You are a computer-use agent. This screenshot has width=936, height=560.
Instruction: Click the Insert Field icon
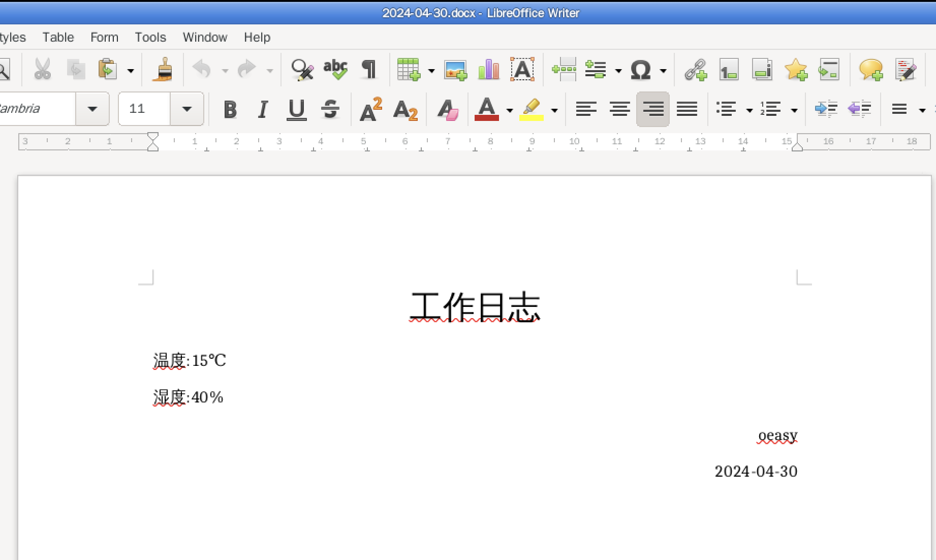pos(596,70)
